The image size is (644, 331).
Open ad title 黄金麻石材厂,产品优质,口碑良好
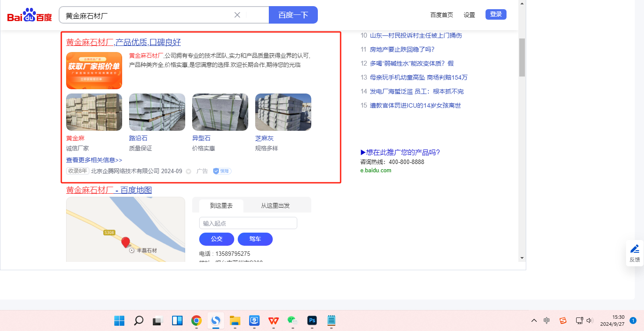point(123,42)
